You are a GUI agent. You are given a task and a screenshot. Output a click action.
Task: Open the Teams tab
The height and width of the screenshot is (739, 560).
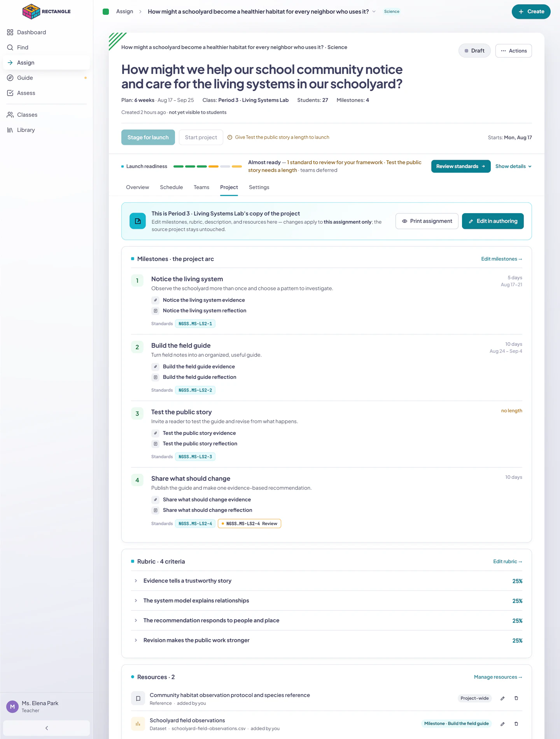pyautogui.click(x=201, y=187)
